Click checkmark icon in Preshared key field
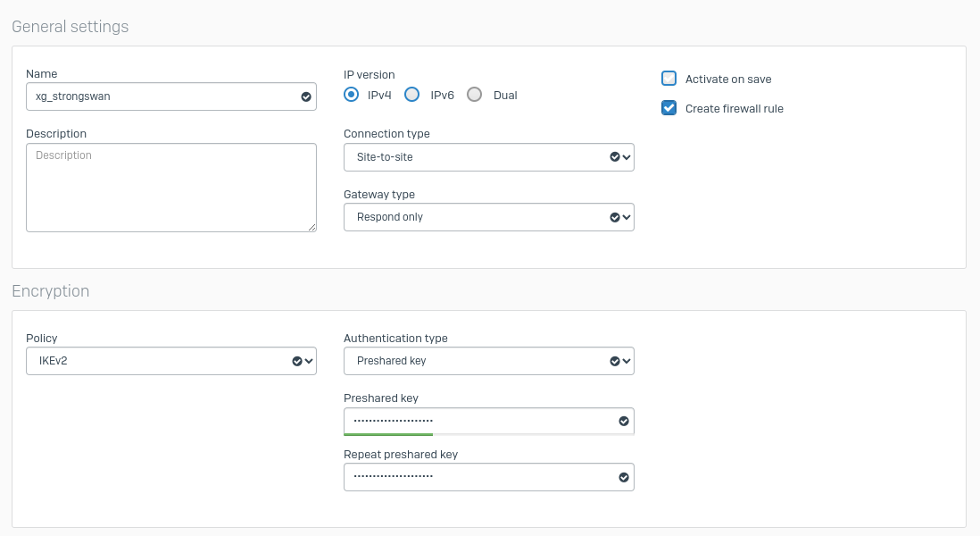 tap(623, 421)
